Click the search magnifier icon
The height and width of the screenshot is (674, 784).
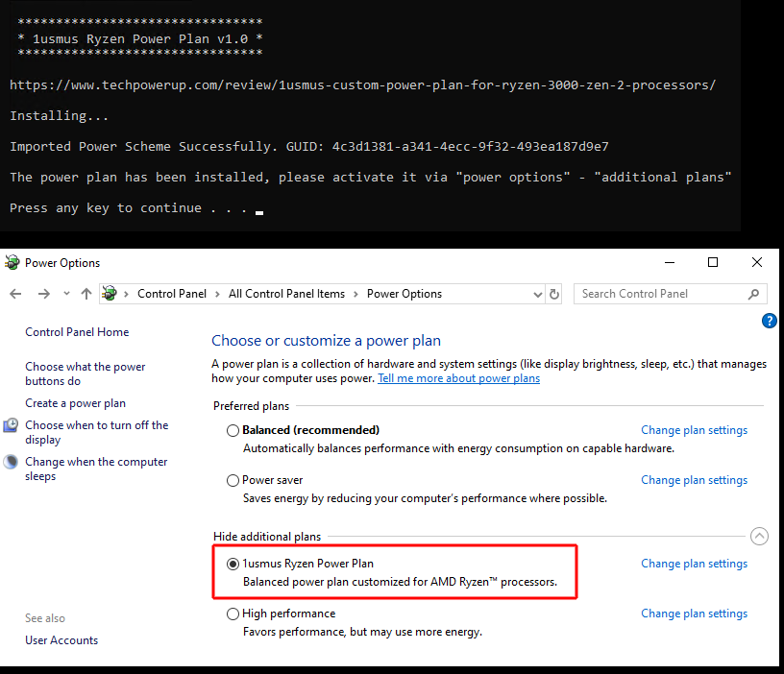click(x=753, y=295)
